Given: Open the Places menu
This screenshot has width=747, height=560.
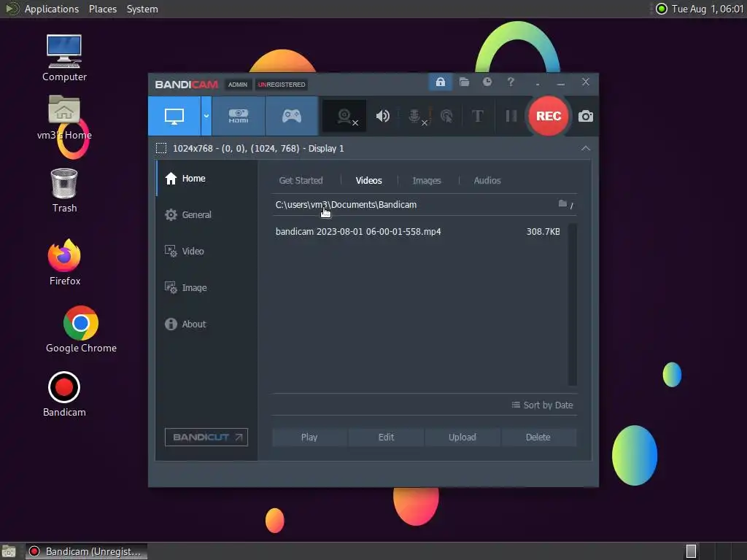Looking at the screenshot, I should (103, 9).
